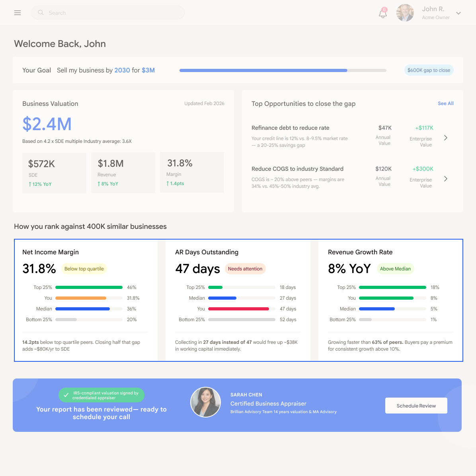476x476 pixels.
Task: Click the 8% YoY up arrow
Action: coord(99,184)
